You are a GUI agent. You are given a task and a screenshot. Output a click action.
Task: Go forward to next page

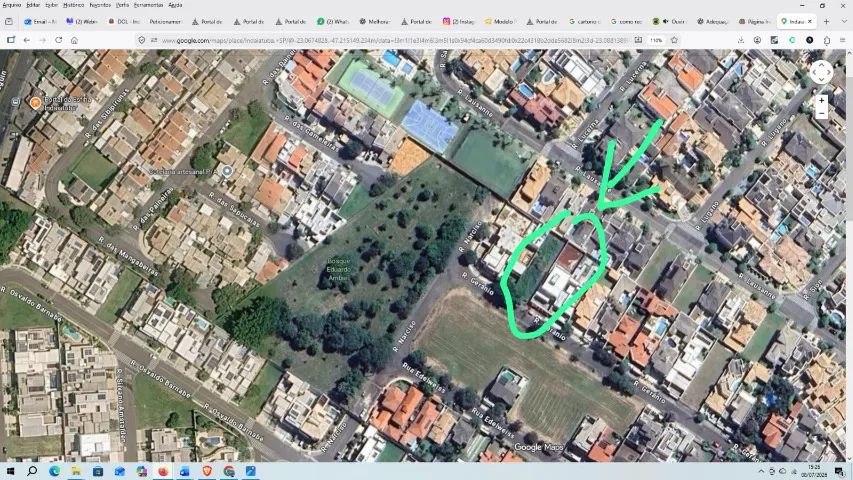42,40
